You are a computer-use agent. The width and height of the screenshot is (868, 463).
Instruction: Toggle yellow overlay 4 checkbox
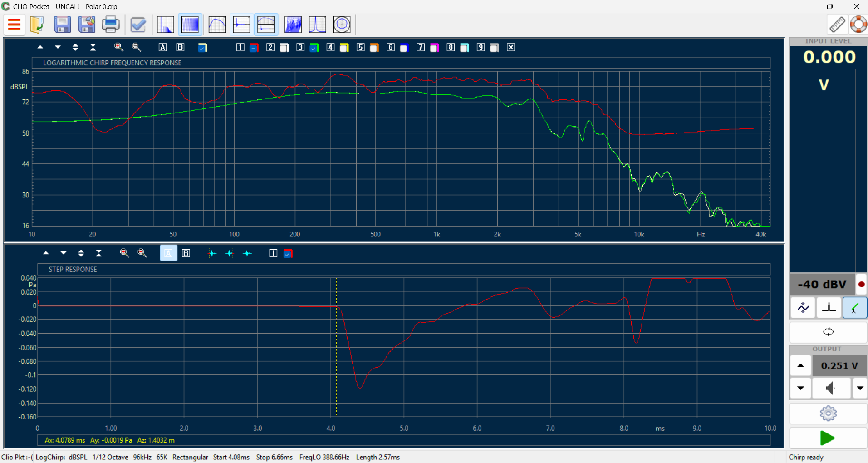coord(344,48)
